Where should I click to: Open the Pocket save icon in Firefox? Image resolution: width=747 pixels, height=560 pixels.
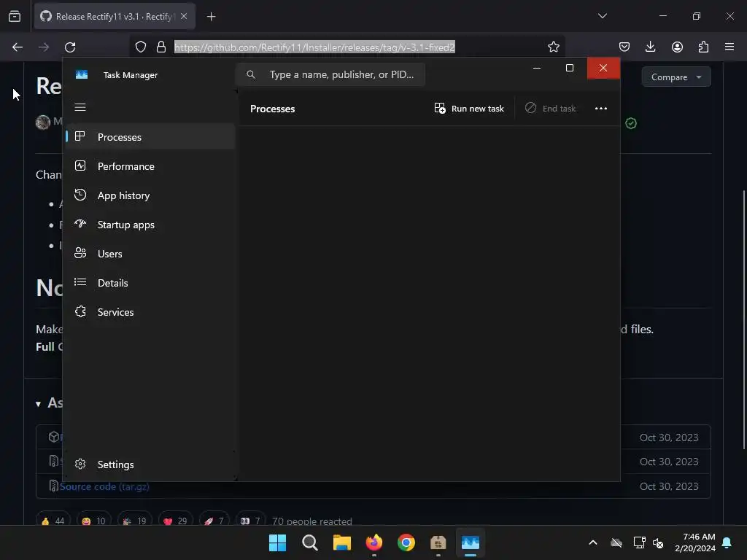coord(624,47)
